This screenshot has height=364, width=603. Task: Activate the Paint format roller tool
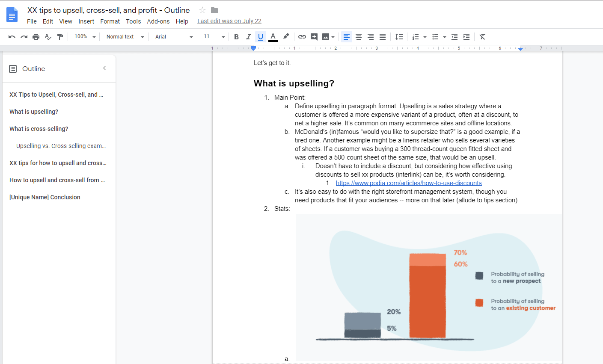pos(60,37)
